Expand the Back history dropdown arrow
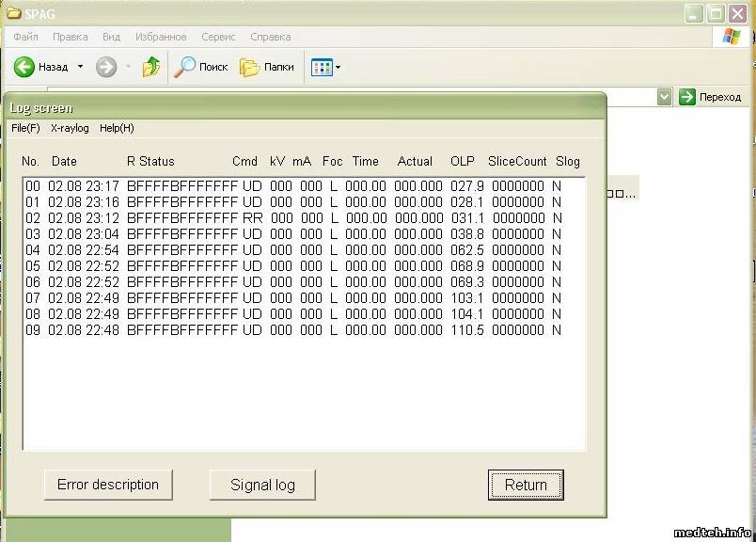The width and height of the screenshot is (756, 542). pyautogui.click(x=80, y=67)
